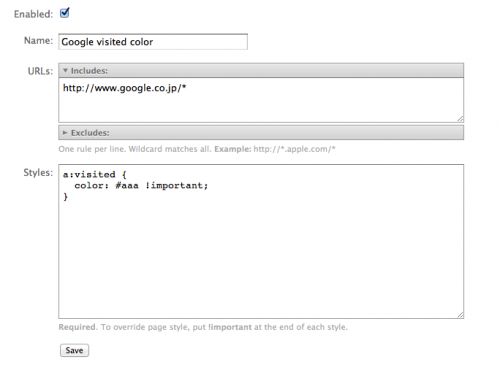Click the Name field with Google visited color

coord(153,42)
